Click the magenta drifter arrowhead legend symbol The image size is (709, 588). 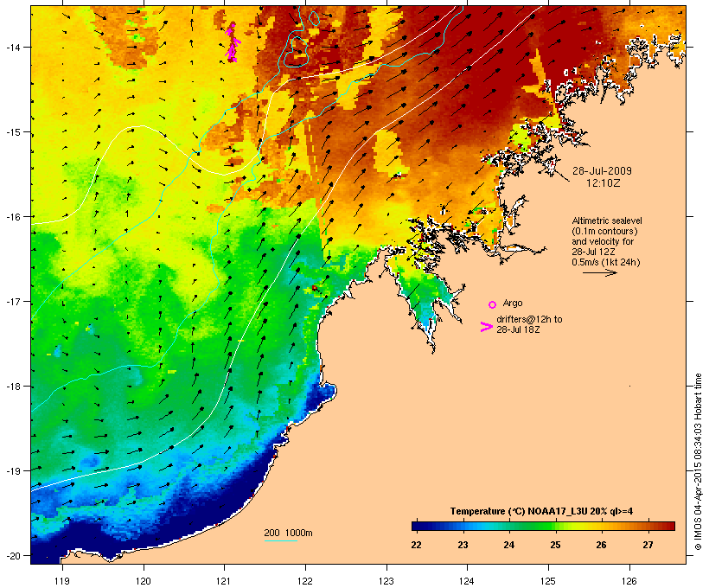tap(486, 327)
